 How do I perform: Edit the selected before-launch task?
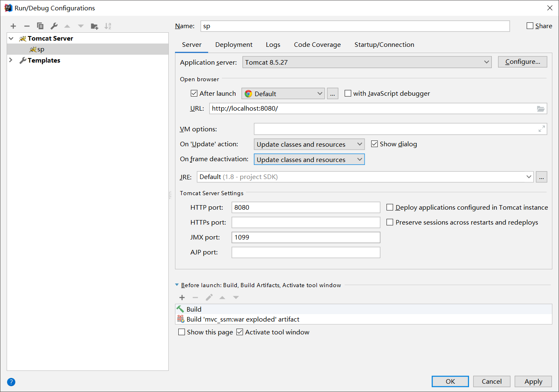pos(209,298)
